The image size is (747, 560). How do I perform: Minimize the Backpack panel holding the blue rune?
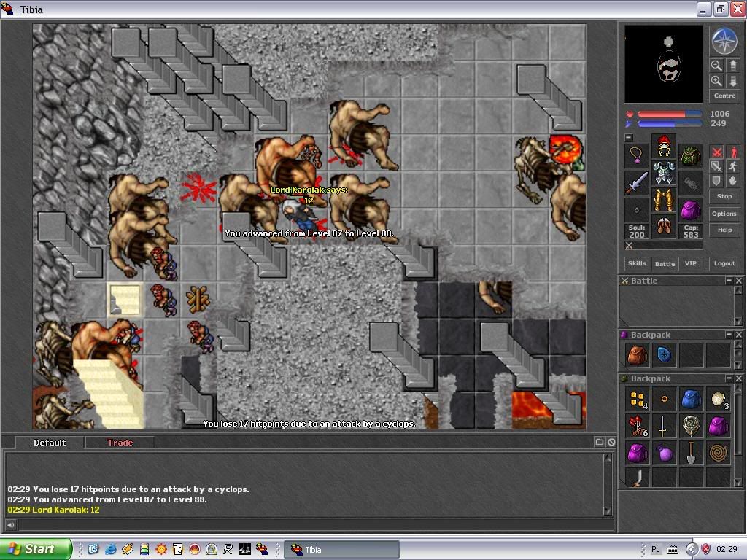pyautogui.click(x=729, y=335)
